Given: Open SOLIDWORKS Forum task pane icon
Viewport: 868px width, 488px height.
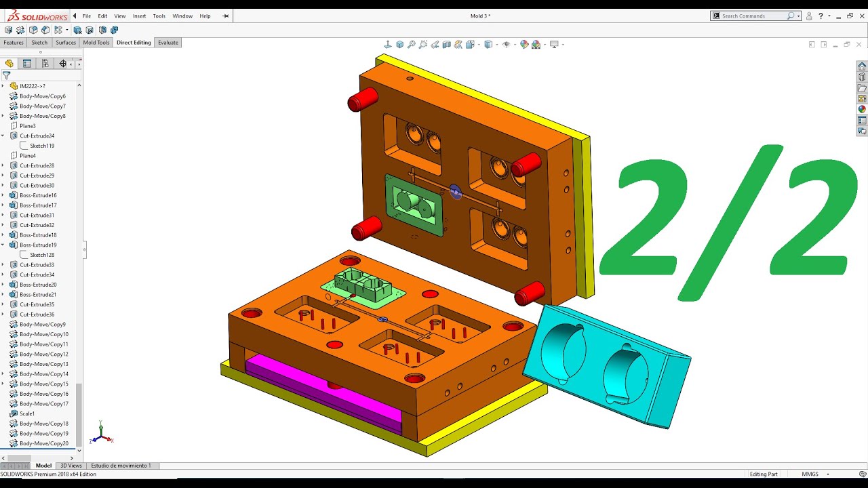Looking at the screenshot, I should coord(862,131).
